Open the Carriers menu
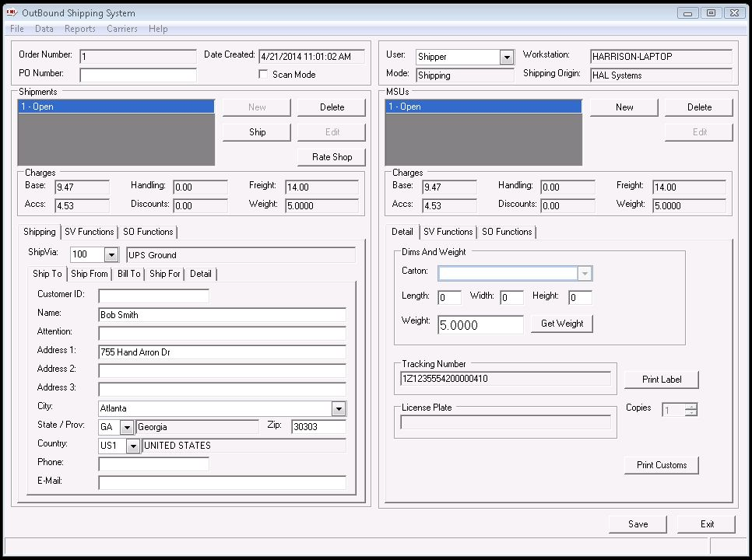 pyautogui.click(x=121, y=29)
